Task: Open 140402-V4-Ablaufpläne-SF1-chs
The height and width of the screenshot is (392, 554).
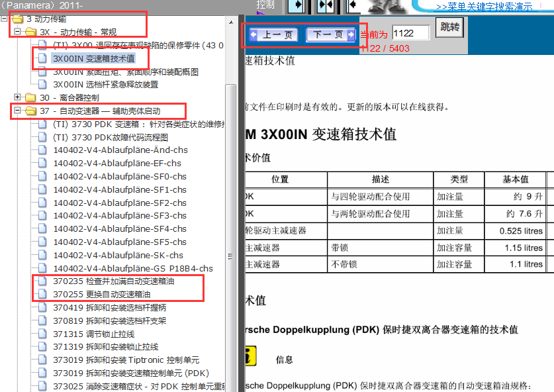Action: click(x=120, y=189)
